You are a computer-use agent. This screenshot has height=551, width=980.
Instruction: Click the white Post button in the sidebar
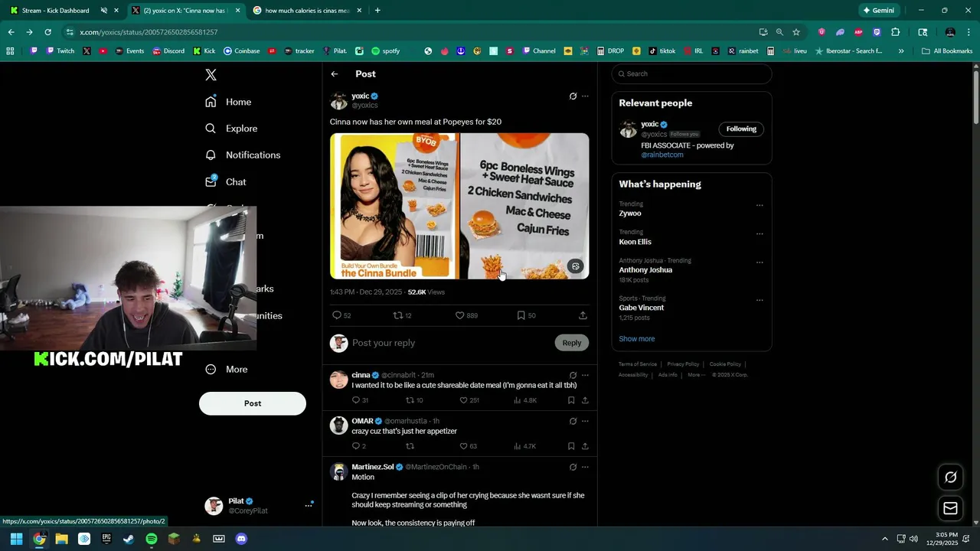[x=253, y=403]
